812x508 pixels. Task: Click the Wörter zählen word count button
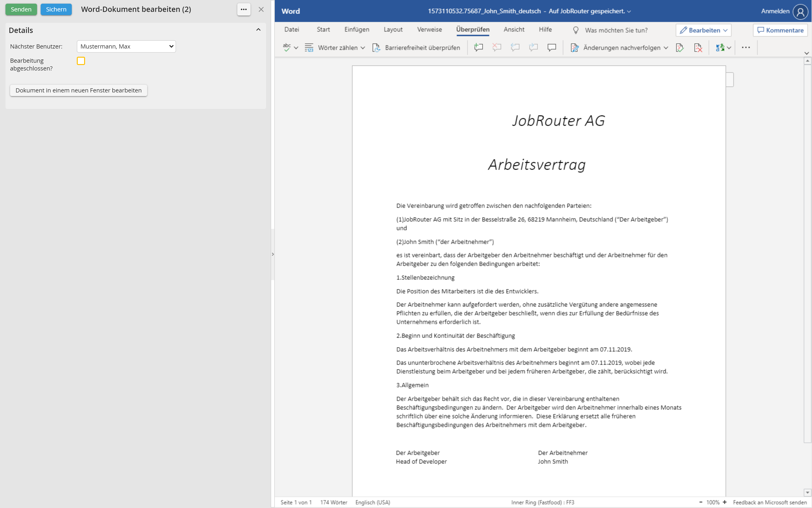[331, 48]
